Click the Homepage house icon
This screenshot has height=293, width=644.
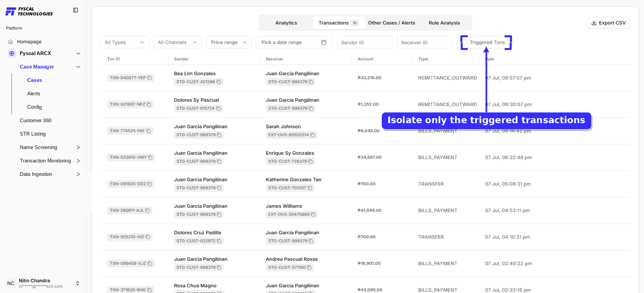point(11,42)
